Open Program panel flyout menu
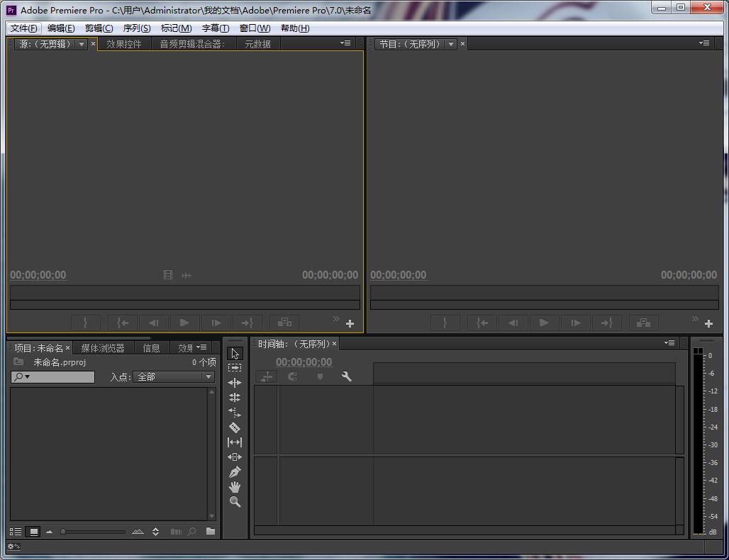 (x=704, y=43)
